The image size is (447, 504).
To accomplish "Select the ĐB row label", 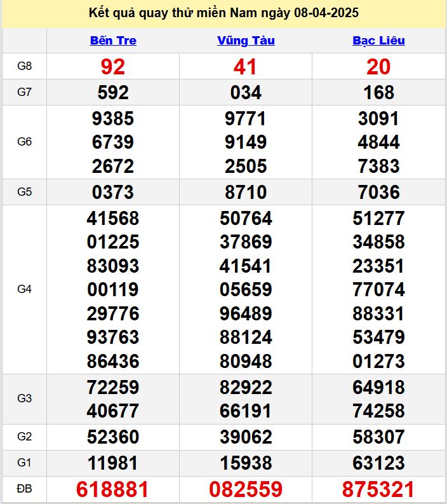I will 24,489.
